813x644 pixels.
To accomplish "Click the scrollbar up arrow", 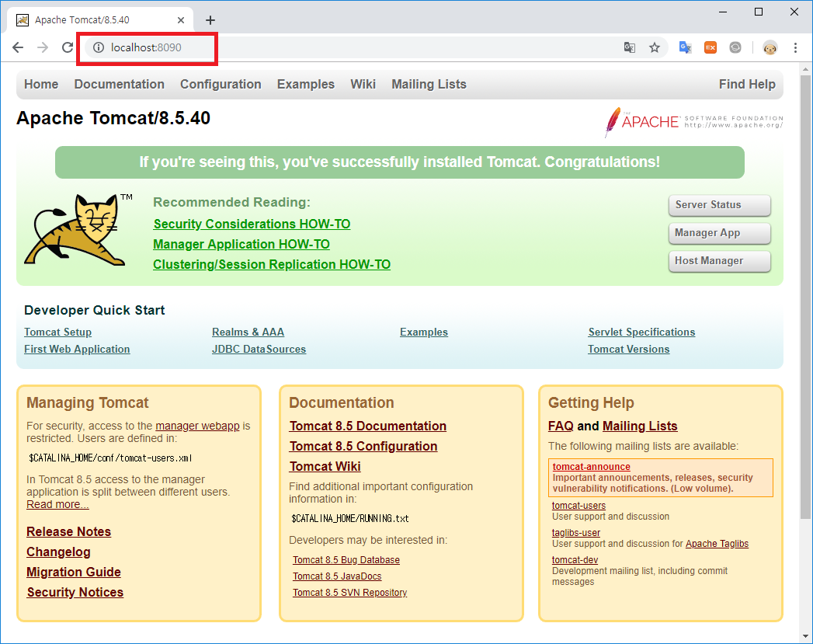I will tap(805, 68).
